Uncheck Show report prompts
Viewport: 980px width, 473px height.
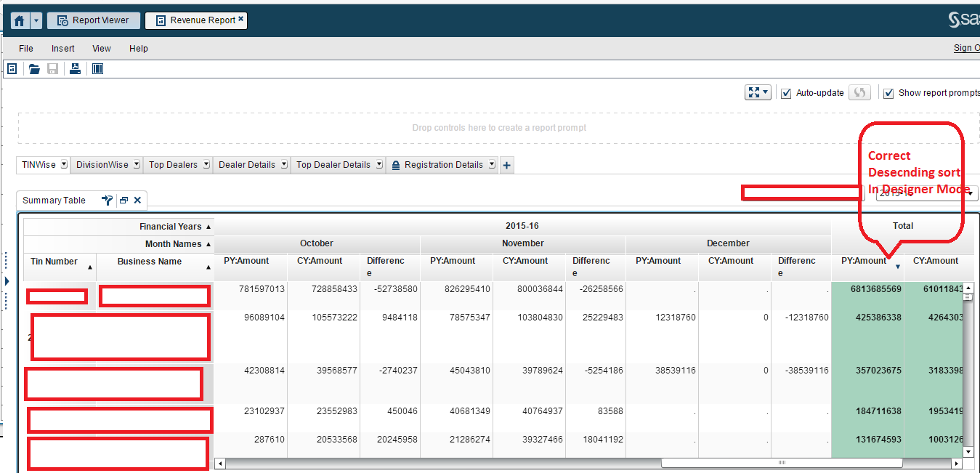coord(888,92)
